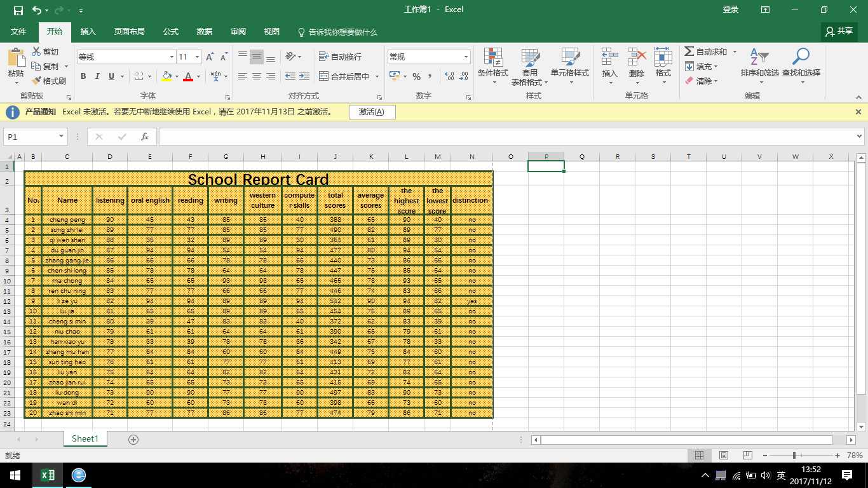868x488 pixels.
Task: Open 条件格式 conditional formatting
Action: [493, 65]
